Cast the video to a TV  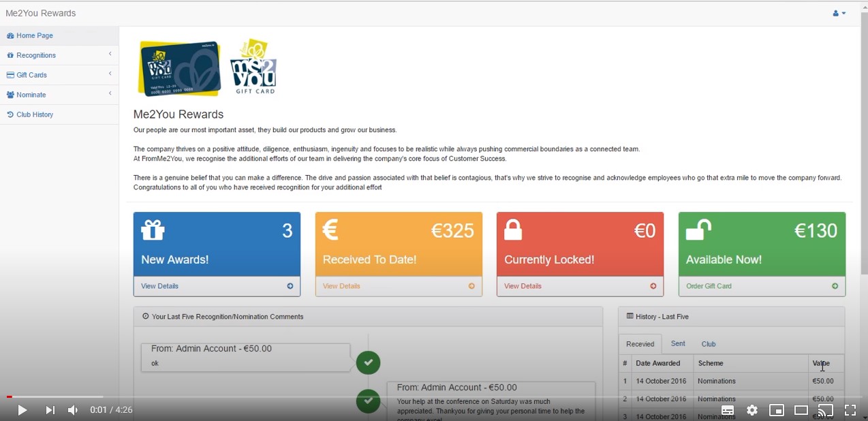826,410
